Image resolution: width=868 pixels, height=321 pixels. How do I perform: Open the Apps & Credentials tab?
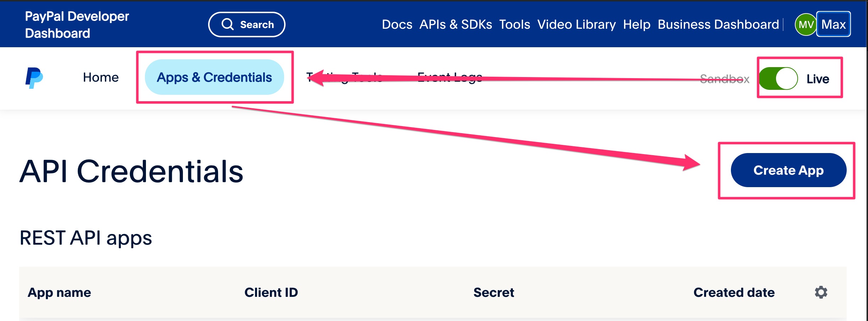point(214,77)
